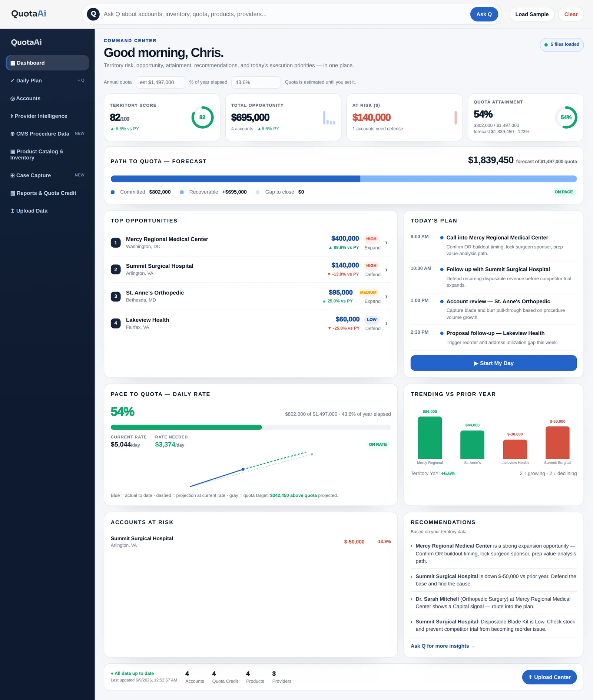
Task: Click the green status dot in 5 files loaded
Action: tap(546, 45)
